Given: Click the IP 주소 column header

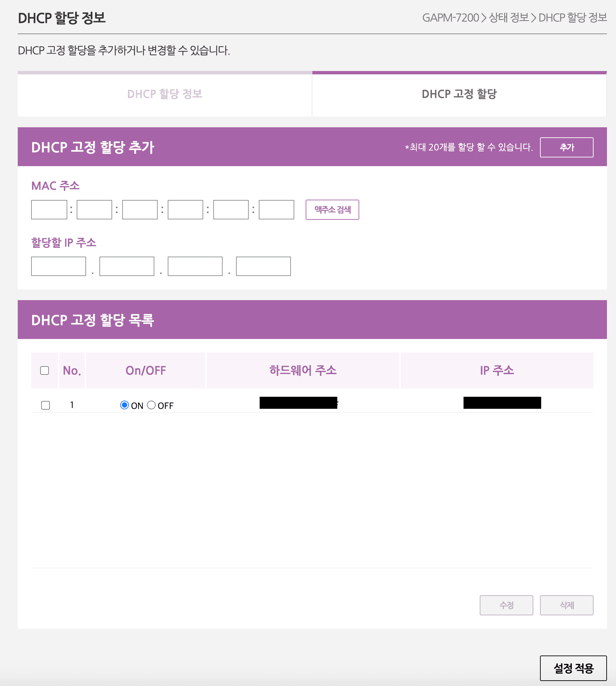Looking at the screenshot, I should click(x=497, y=371).
